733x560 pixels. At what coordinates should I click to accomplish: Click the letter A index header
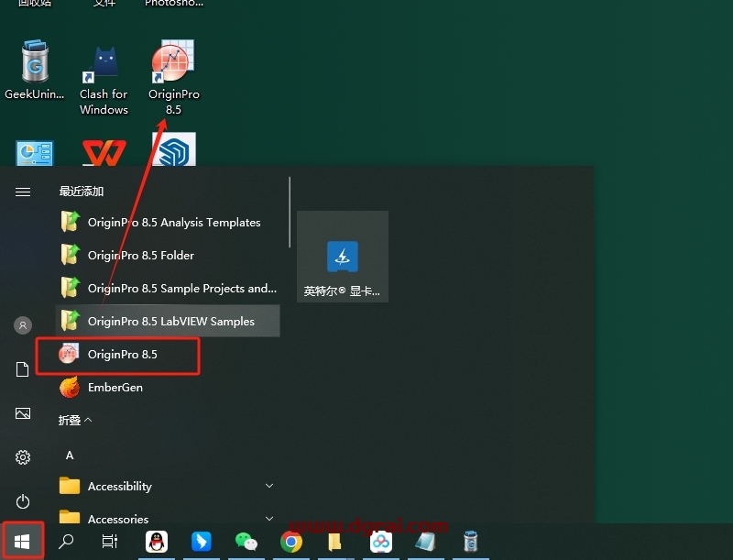click(x=70, y=456)
